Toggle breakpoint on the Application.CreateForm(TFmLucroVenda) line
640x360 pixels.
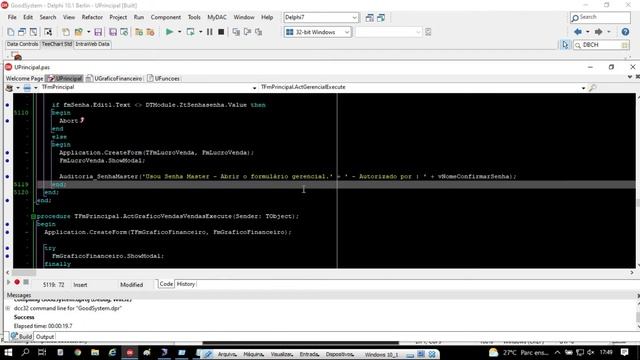7,153
